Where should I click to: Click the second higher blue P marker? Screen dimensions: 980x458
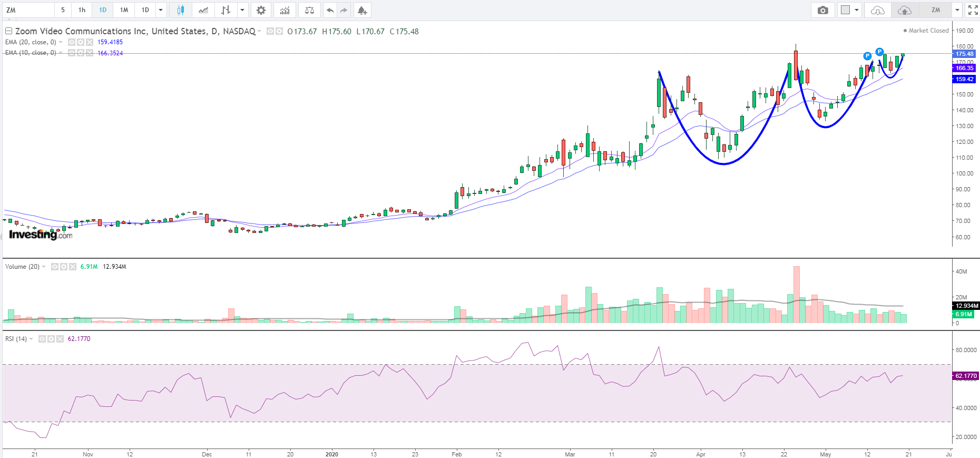click(879, 52)
